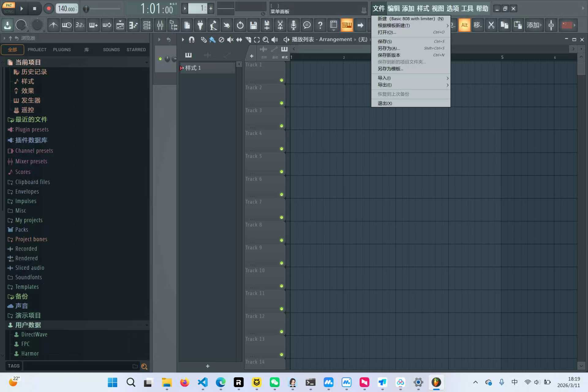Viewport: 588px width, 392px height.
Task: Click the Firefox icon on the taskbar
Action: pyautogui.click(x=184, y=383)
